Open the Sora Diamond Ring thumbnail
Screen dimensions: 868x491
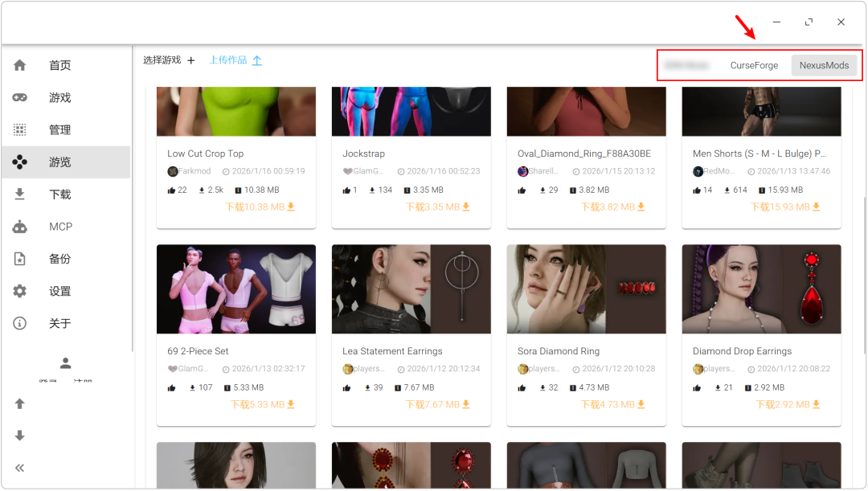[586, 289]
